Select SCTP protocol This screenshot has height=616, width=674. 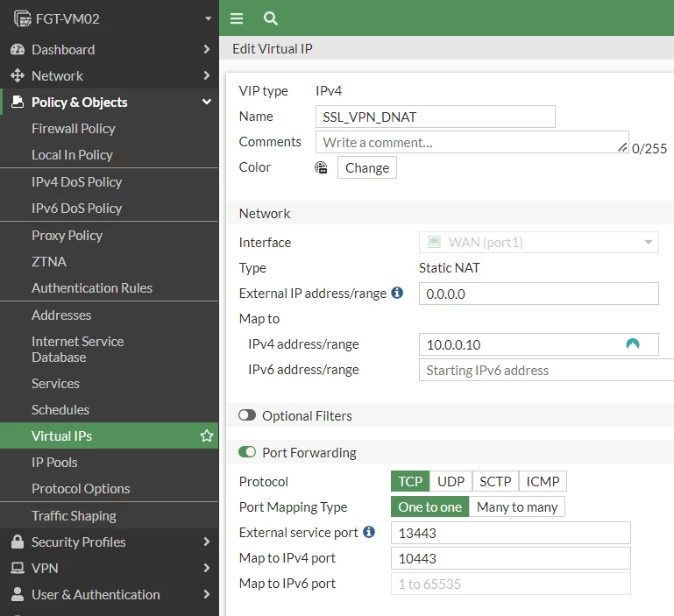495,481
